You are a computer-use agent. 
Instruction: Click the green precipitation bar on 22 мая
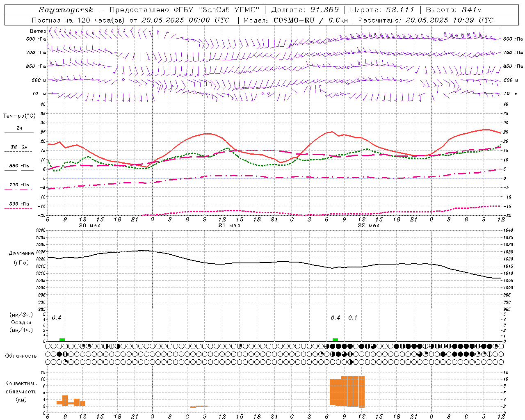pyautogui.click(x=335, y=340)
